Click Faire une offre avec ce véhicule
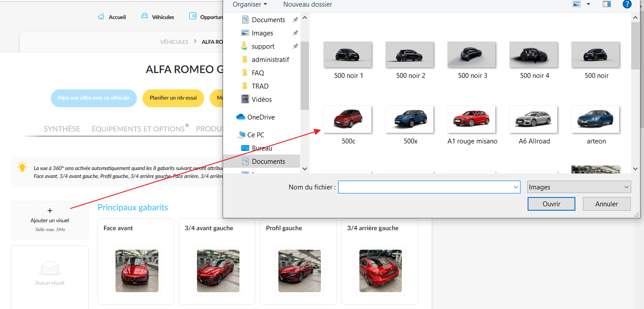This screenshot has height=309, width=644. click(94, 98)
